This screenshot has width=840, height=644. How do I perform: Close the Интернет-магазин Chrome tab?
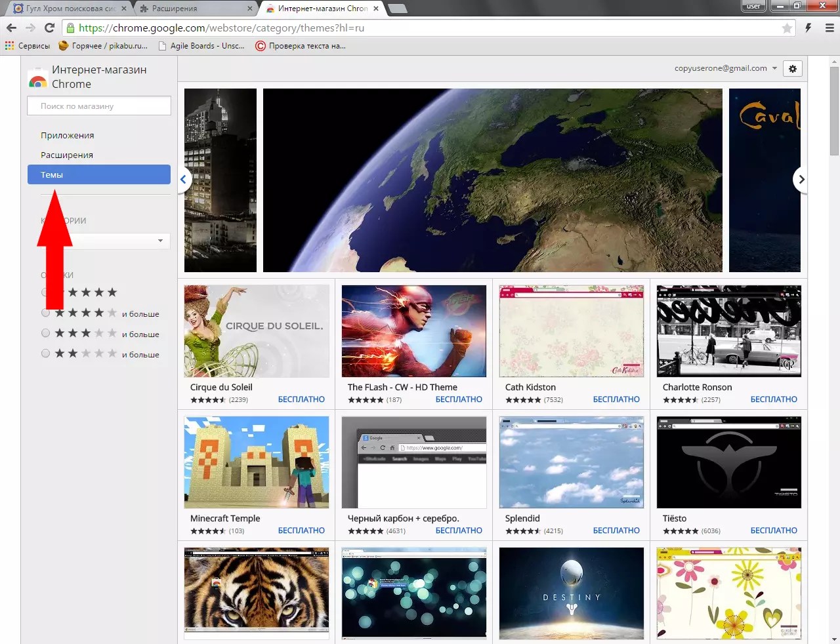(376, 9)
